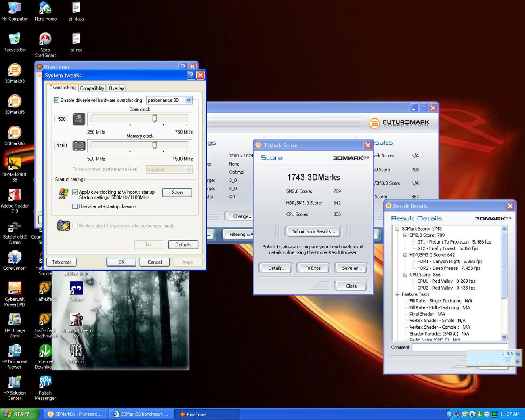Click To Excel button
This screenshot has height=420, width=525.
pyautogui.click(x=313, y=268)
